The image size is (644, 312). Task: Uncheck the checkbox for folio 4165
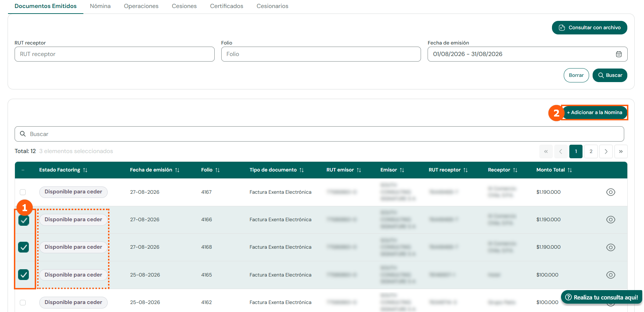24,275
